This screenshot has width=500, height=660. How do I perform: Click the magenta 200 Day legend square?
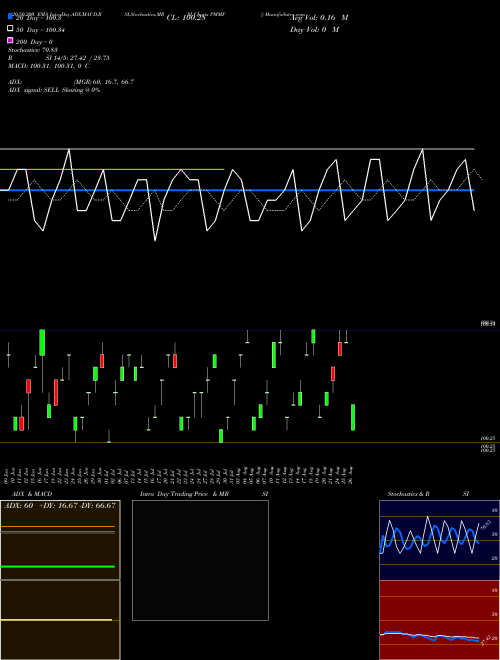pyautogui.click(x=10, y=40)
